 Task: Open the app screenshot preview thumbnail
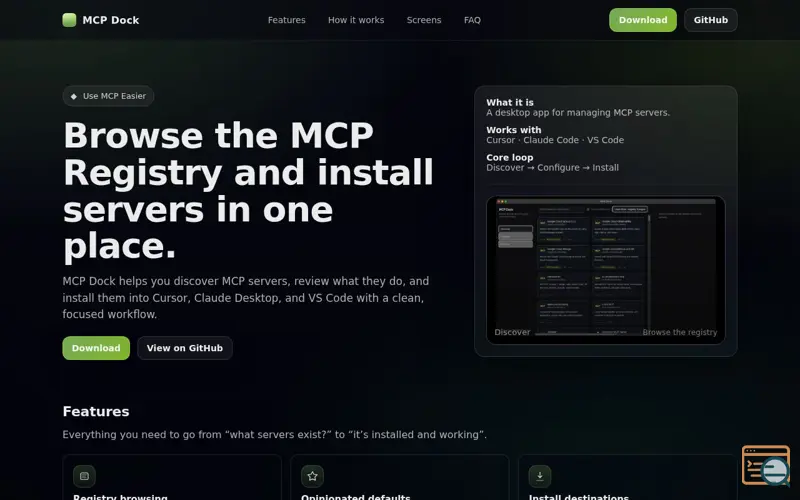(x=606, y=270)
